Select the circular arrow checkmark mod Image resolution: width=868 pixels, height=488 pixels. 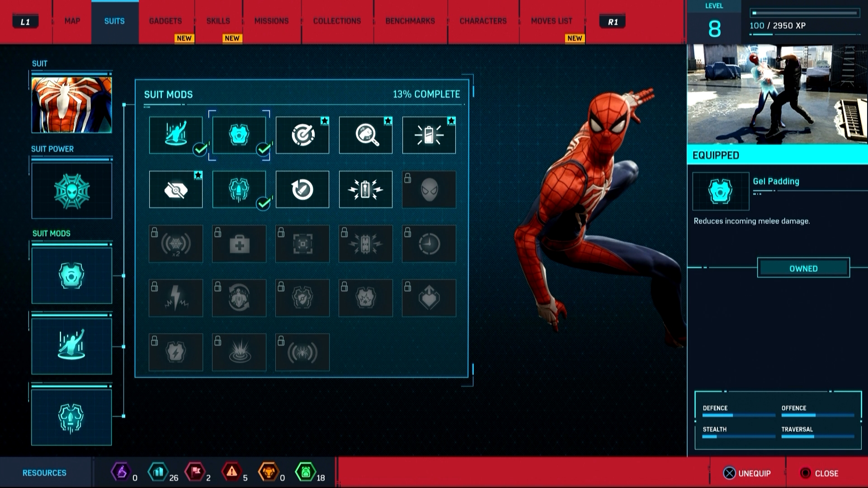tap(302, 189)
